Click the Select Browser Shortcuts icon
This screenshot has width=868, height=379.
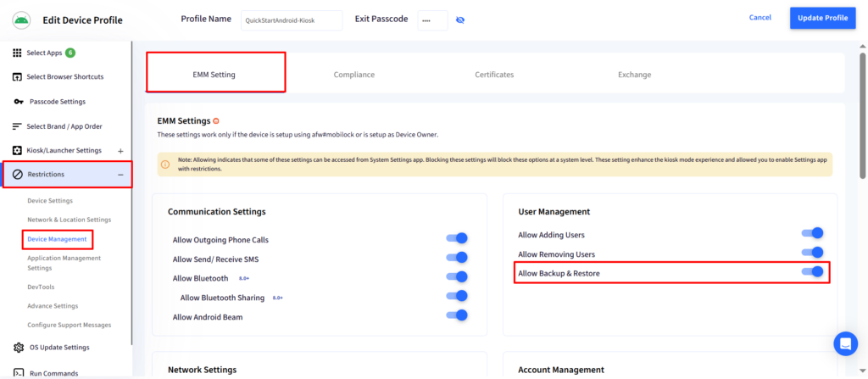coord(17,77)
